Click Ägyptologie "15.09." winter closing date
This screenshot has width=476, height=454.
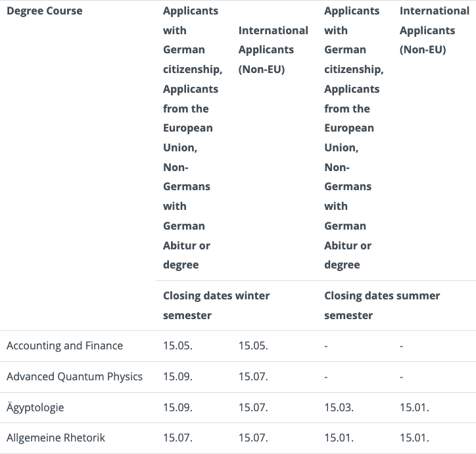pyautogui.click(x=178, y=408)
